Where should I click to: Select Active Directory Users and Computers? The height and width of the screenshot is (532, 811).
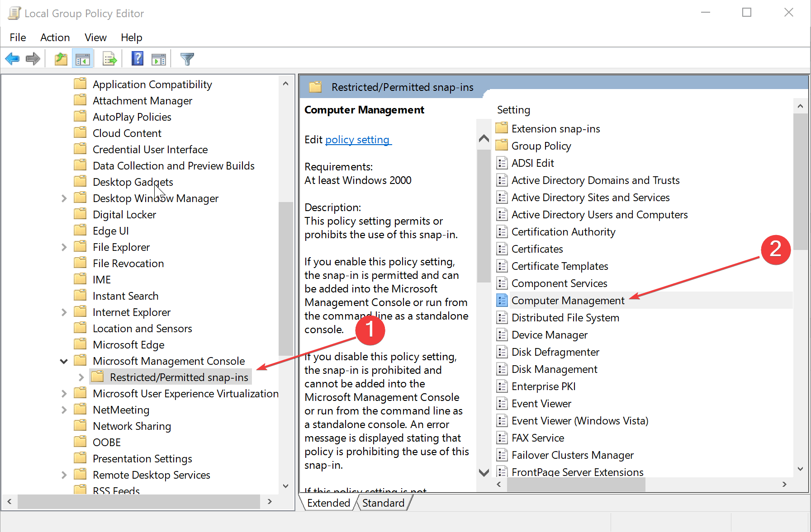pyautogui.click(x=599, y=214)
